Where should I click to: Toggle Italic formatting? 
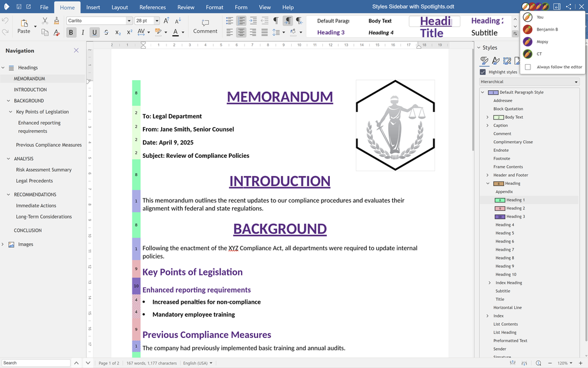(82, 32)
